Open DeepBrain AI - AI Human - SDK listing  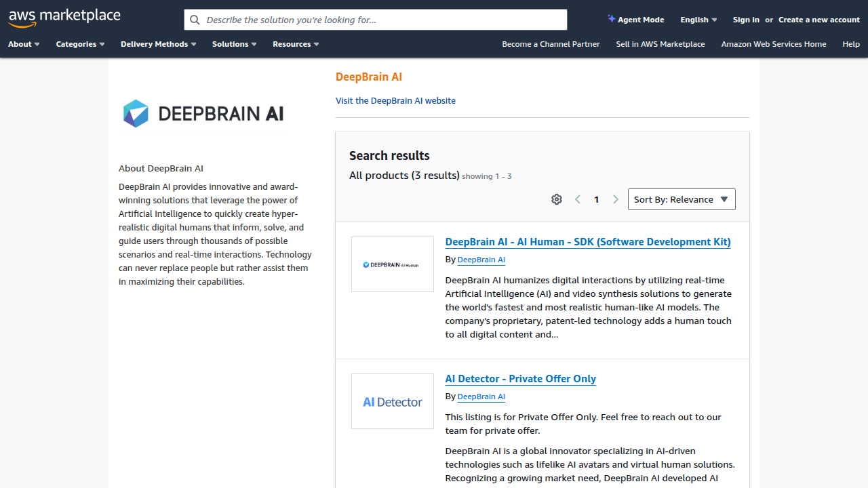coord(588,242)
